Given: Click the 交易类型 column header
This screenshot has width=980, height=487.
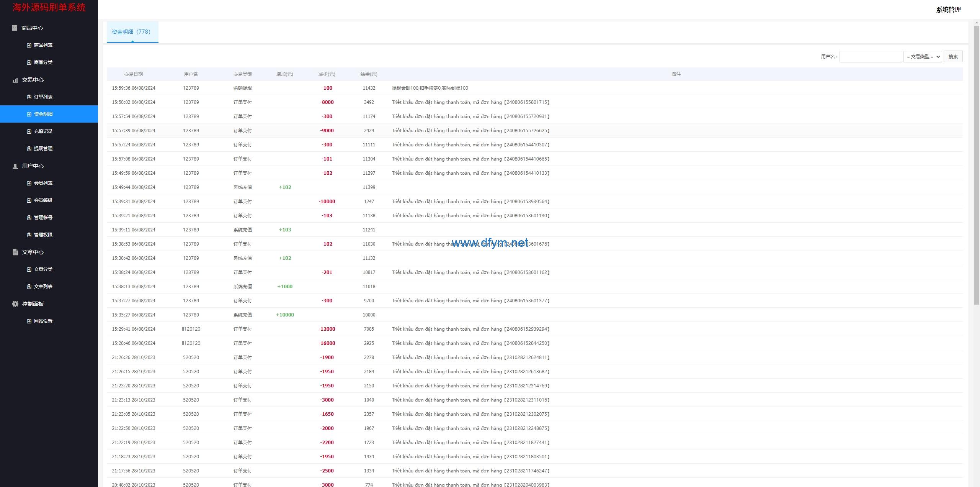Looking at the screenshot, I should 243,74.
